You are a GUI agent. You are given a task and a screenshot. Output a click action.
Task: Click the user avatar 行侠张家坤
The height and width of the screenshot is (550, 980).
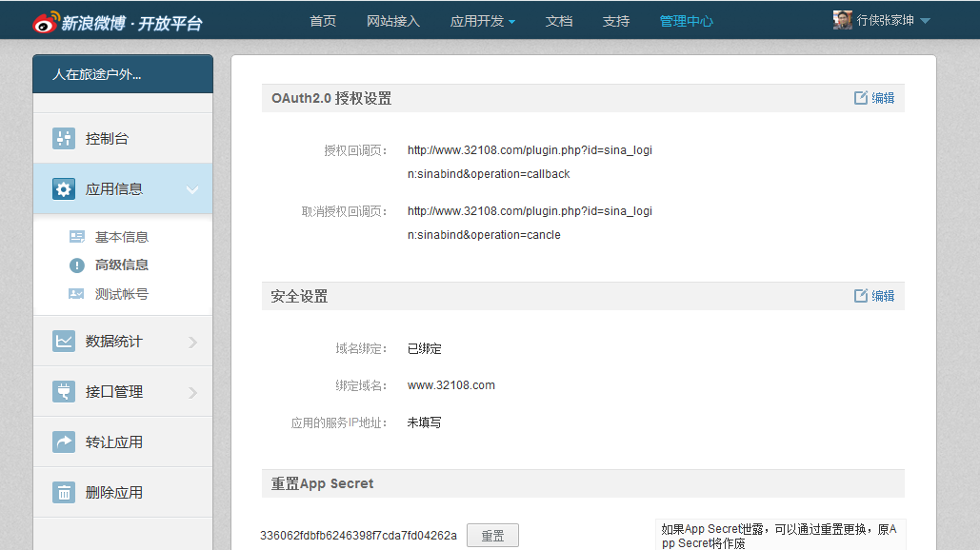842,20
